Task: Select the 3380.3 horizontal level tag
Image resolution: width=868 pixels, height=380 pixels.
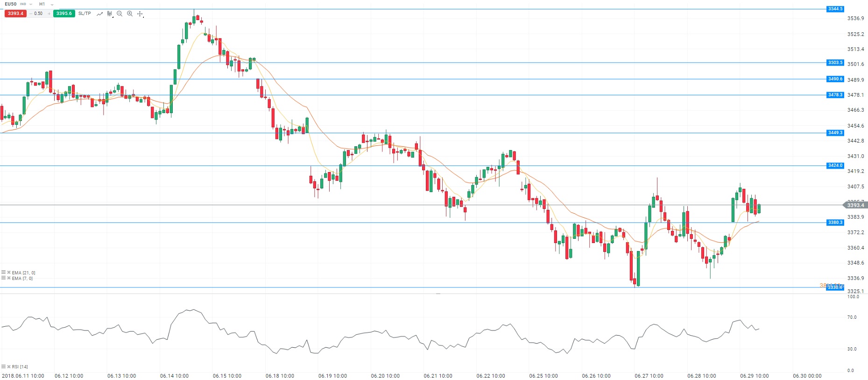Action: [835, 222]
